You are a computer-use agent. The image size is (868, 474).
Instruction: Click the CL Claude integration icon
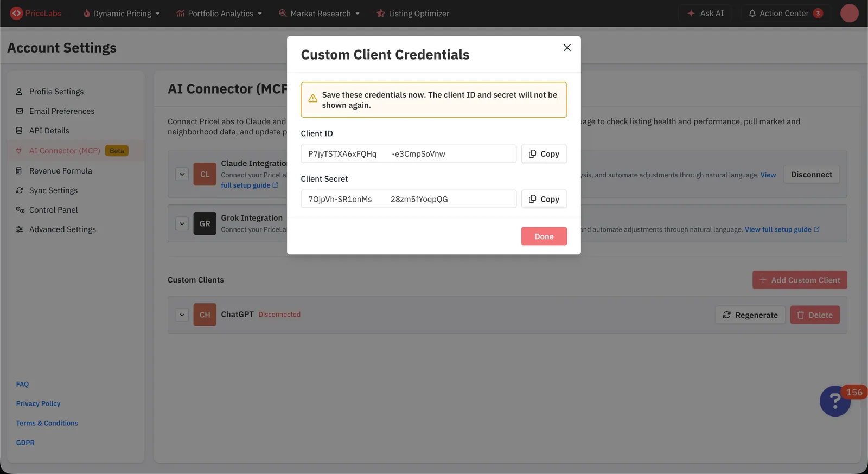click(205, 175)
